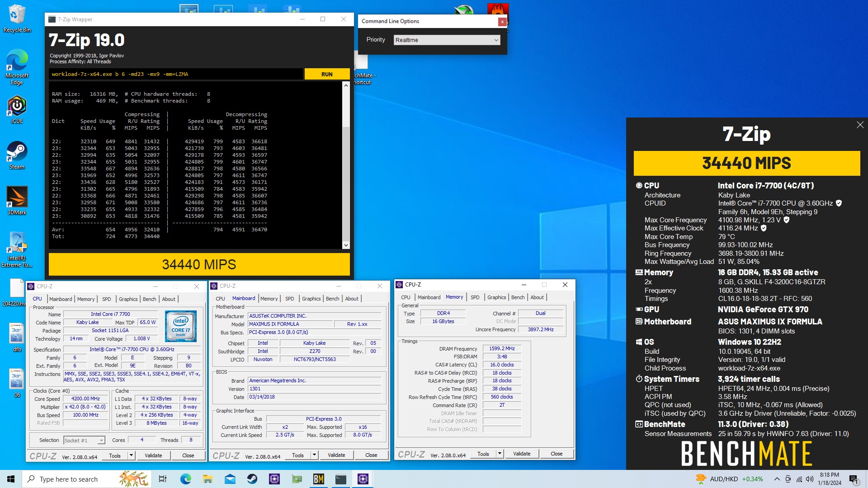
Task: Select the 3DMark desktop icon
Action: pyautogui.click(x=17, y=201)
